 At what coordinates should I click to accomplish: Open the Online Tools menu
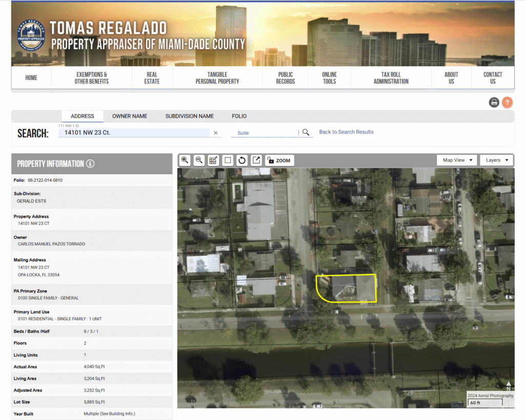tap(329, 78)
